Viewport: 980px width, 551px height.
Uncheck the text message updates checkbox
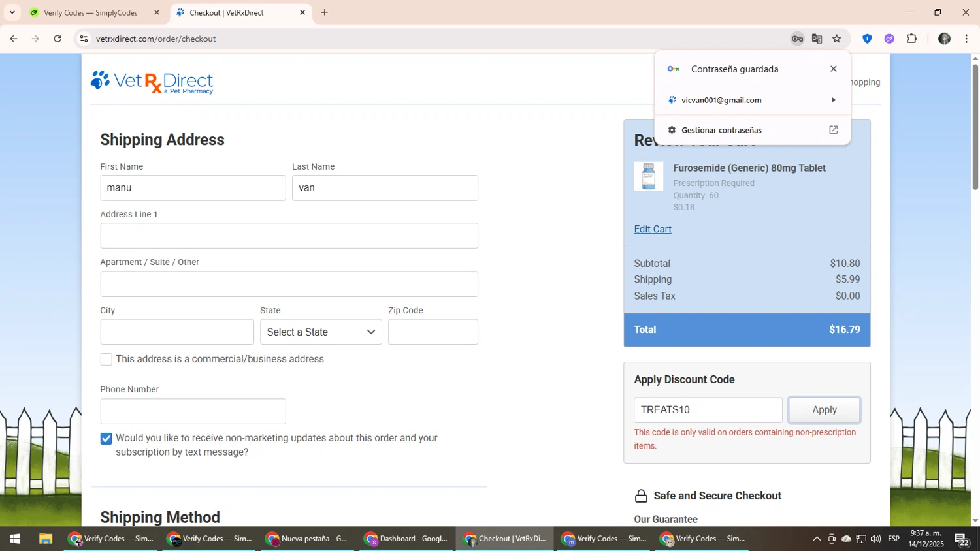tap(106, 439)
